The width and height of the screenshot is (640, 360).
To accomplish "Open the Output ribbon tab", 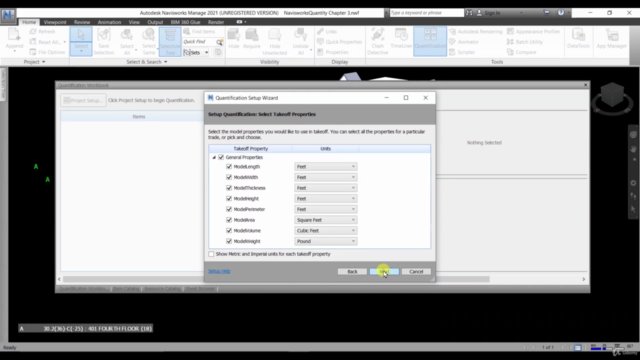I will coord(155,22).
